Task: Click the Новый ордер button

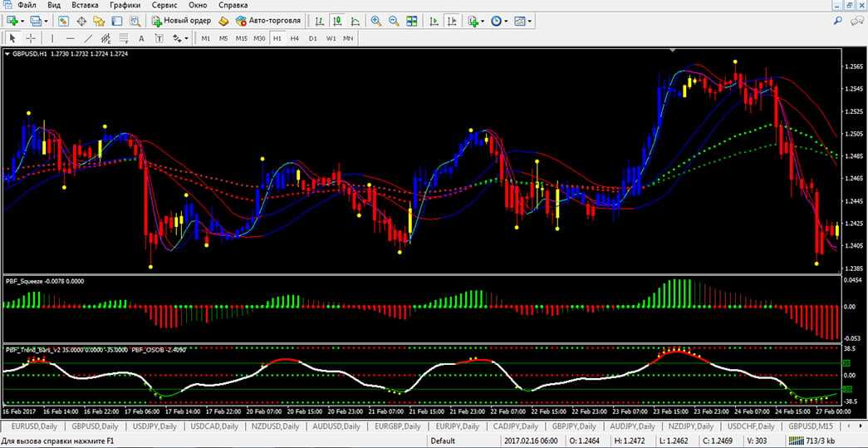Action: click(181, 21)
